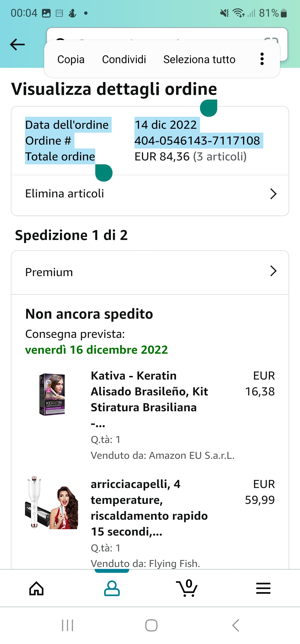Open the three-dot overflow menu in selection popup

[x=262, y=59]
